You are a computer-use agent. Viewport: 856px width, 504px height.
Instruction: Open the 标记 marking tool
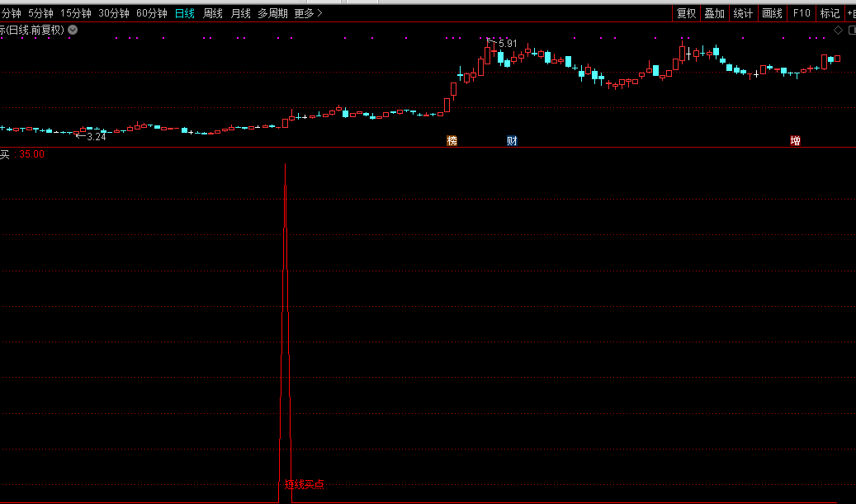point(829,13)
